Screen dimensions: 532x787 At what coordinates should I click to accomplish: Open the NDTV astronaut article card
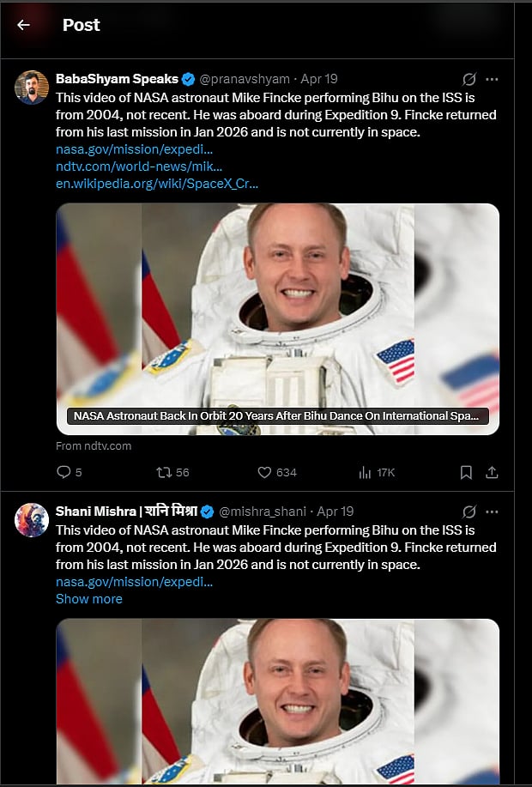(x=277, y=318)
